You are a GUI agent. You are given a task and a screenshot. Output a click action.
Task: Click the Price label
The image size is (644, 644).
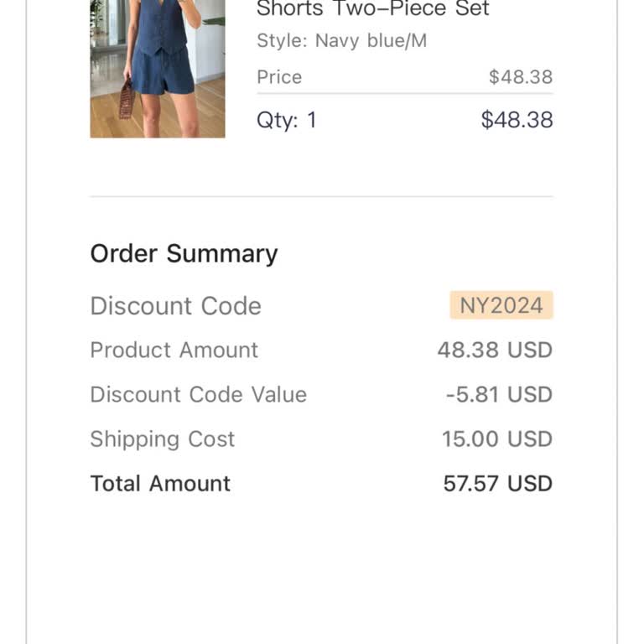click(279, 77)
